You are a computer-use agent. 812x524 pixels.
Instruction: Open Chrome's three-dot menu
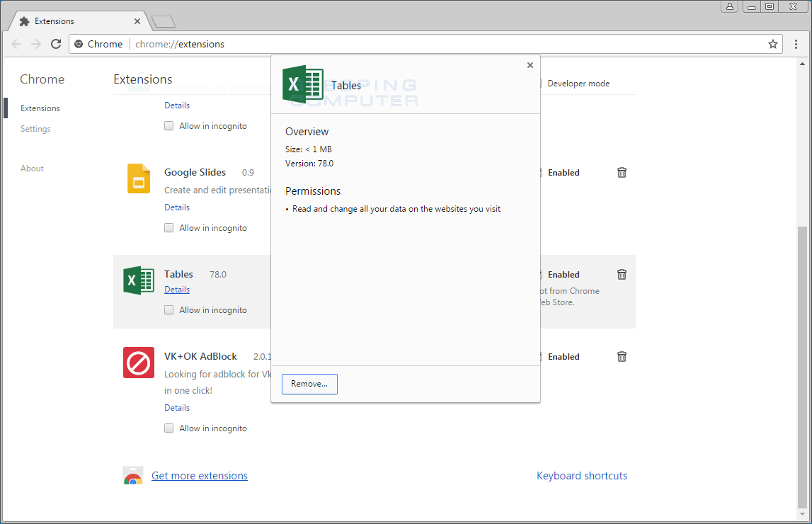tap(796, 44)
